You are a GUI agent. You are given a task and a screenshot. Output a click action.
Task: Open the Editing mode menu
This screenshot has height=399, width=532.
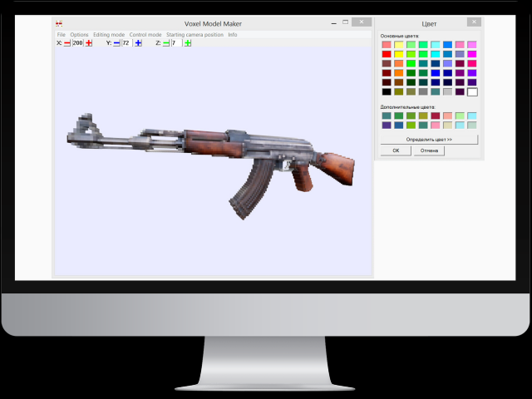[109, 35]
